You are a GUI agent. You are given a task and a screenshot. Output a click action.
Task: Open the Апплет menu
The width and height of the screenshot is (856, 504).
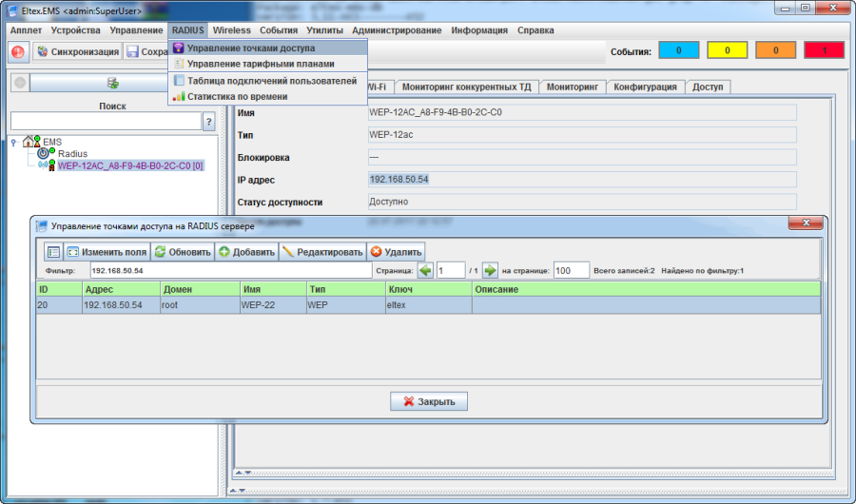point(26,30)
